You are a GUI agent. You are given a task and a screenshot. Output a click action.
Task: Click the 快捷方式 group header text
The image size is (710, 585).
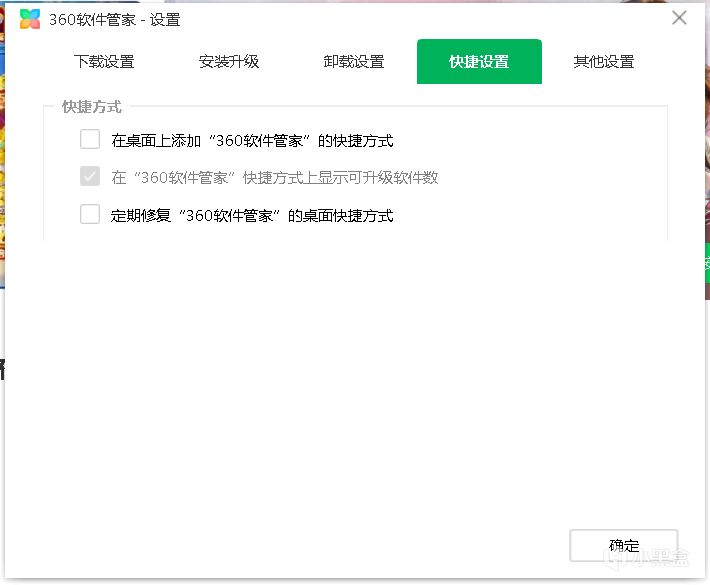click(x=92, y=107)
